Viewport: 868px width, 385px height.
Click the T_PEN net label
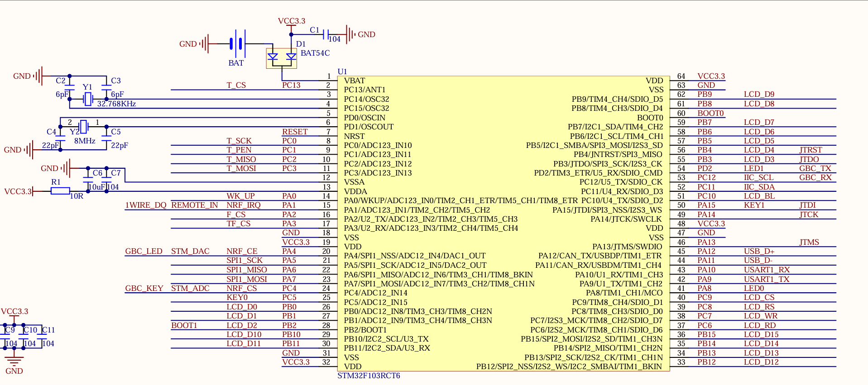(239, 150)
